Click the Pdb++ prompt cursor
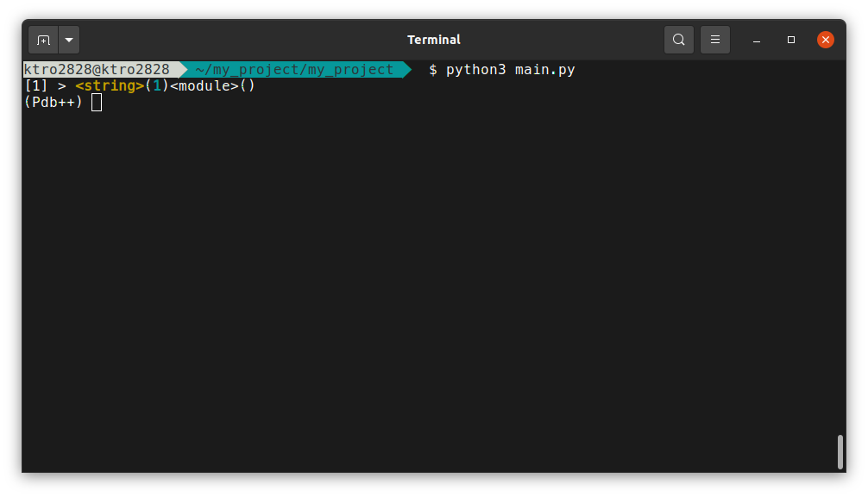Screen dimensions: 868x497 point(97,103)
